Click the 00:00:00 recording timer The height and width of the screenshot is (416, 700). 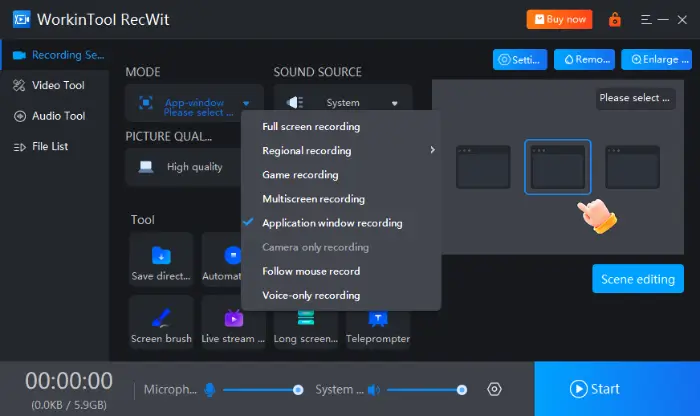pyautogui.click(x=69, y=381)
